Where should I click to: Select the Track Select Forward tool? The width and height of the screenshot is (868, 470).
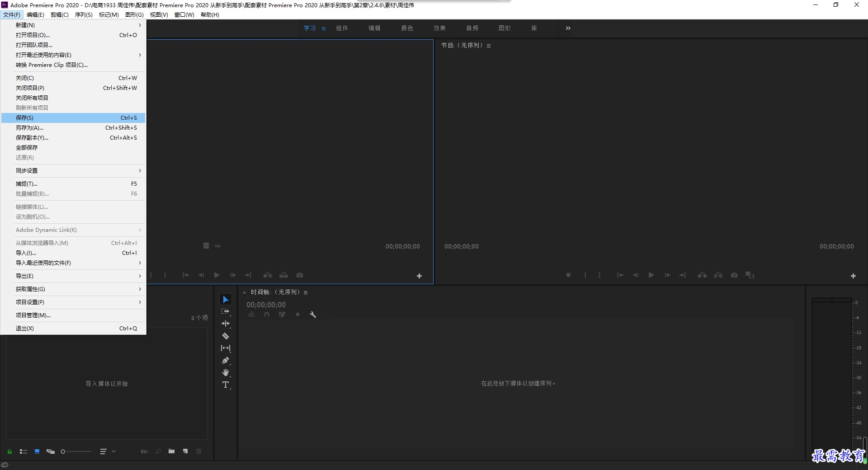click(x=226, y=312)
